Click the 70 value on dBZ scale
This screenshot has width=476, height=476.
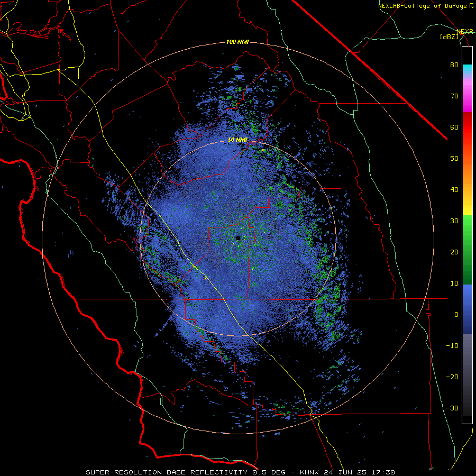click(x=454, y=96)
